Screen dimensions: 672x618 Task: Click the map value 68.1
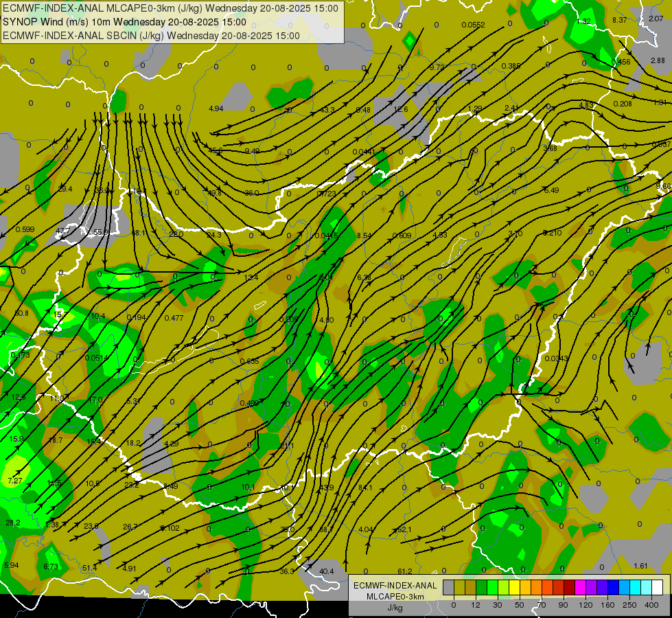pyautogui.click(x=139, y=233)
